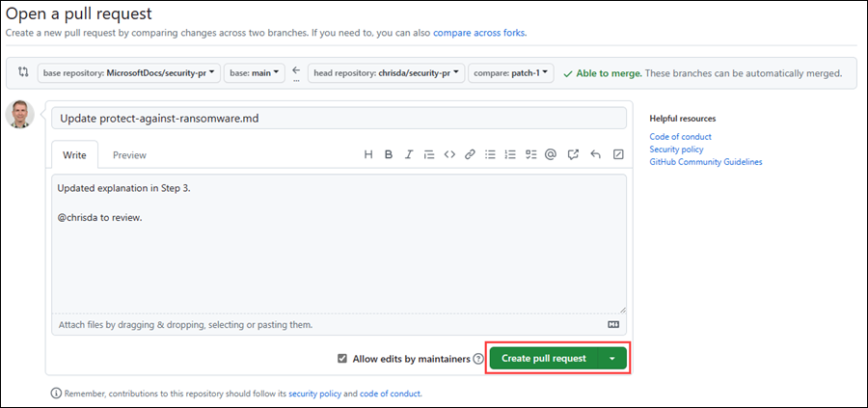Click the Helpful resources heading
This screenshot has width=868, height=408.
(x=683, y=119)
